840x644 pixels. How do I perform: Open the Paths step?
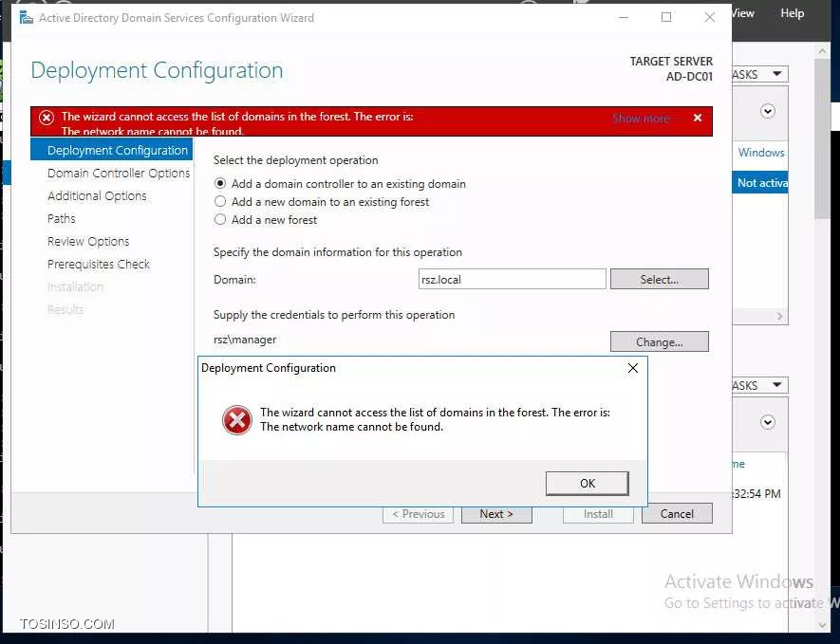coord(61,218)
